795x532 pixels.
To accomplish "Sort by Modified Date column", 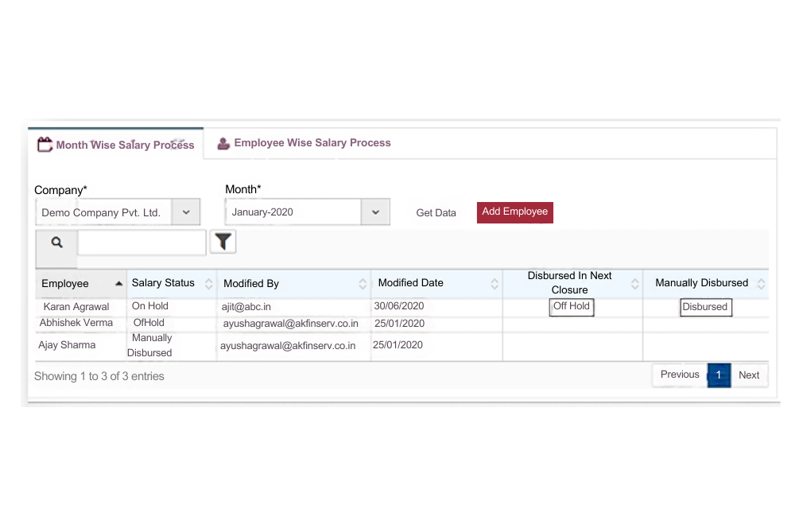I will [x=494, y=284].
